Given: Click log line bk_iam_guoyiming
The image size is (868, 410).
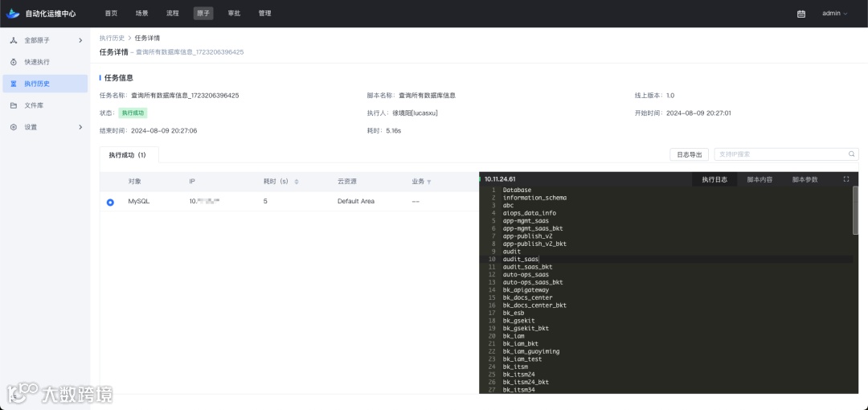Looking at the screenshot, I should [x=531, y=351].
